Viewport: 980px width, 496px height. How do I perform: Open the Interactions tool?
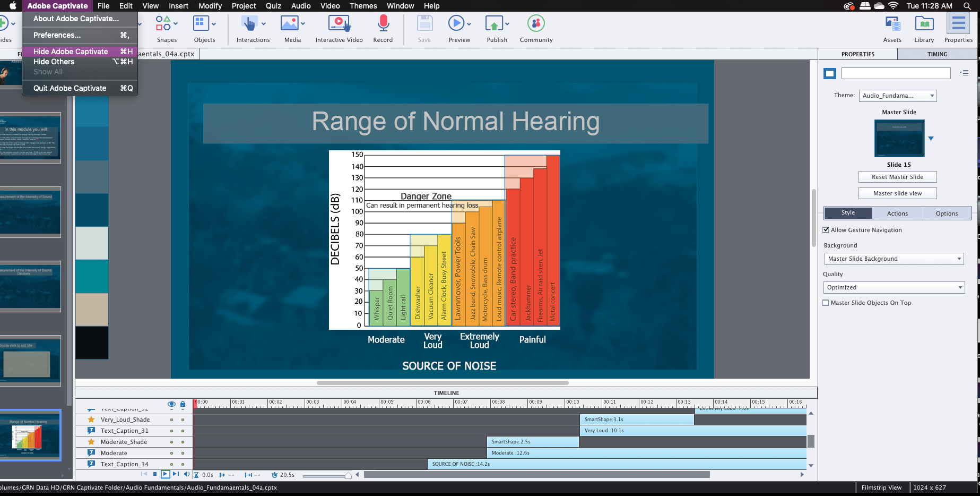click(x=249, y=24)
